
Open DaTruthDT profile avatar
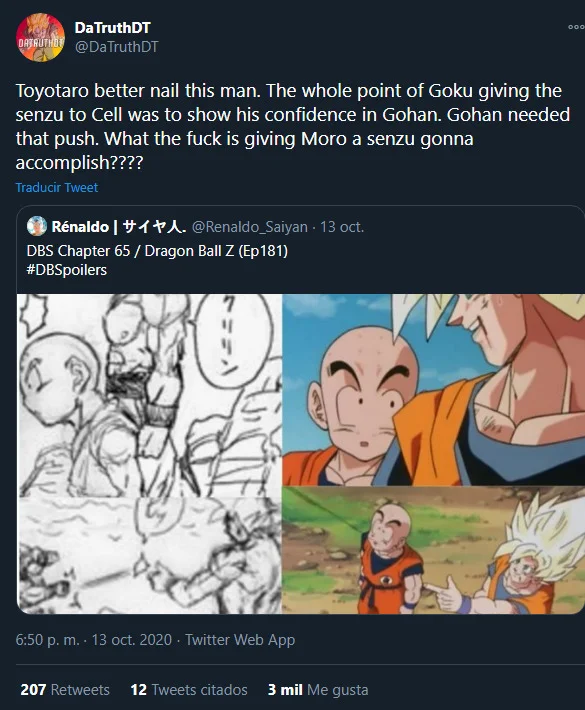pos(40,38)
